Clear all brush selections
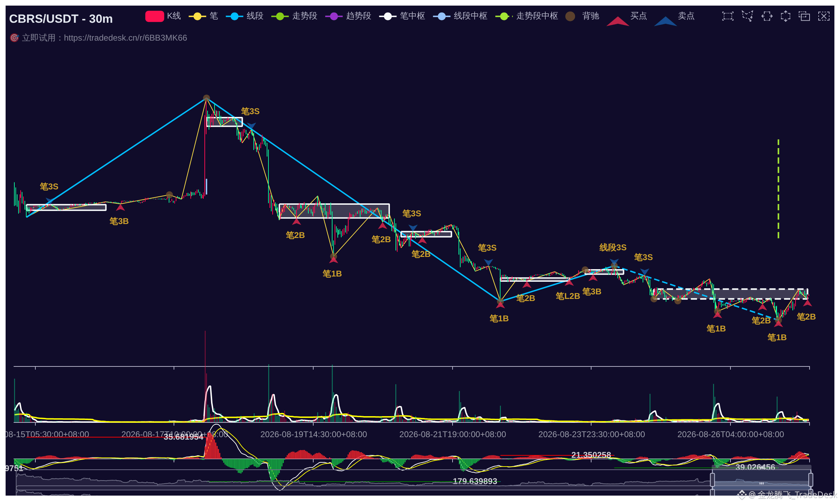 (824, 16)
